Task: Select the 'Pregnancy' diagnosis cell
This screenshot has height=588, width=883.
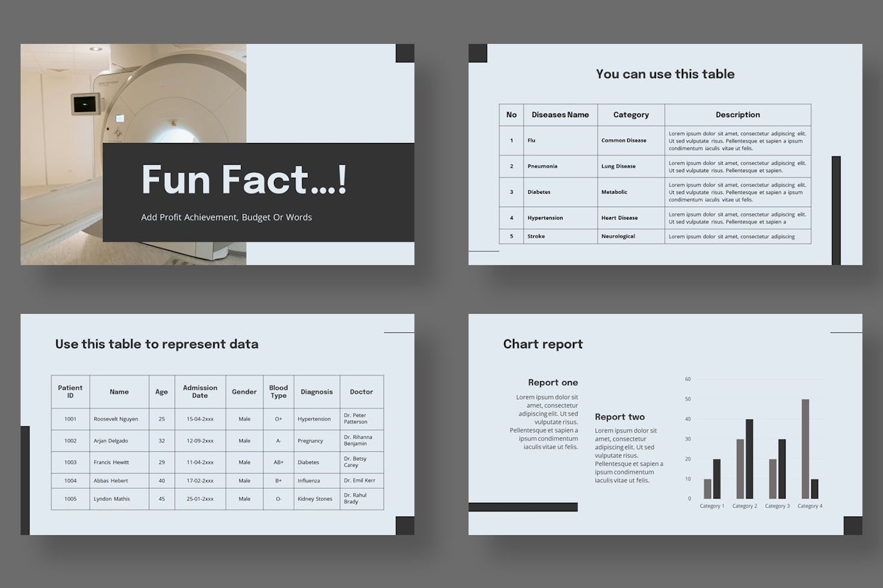Action: point(316,441)
